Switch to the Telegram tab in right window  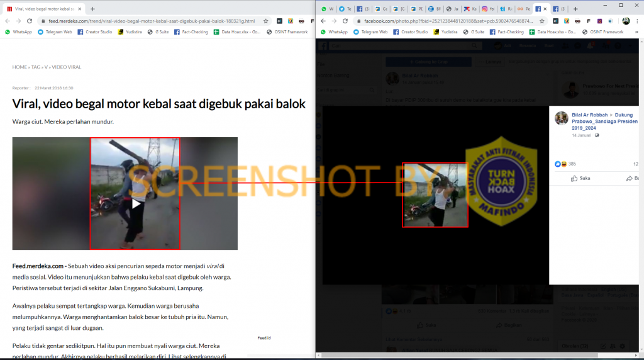point(345,9)
